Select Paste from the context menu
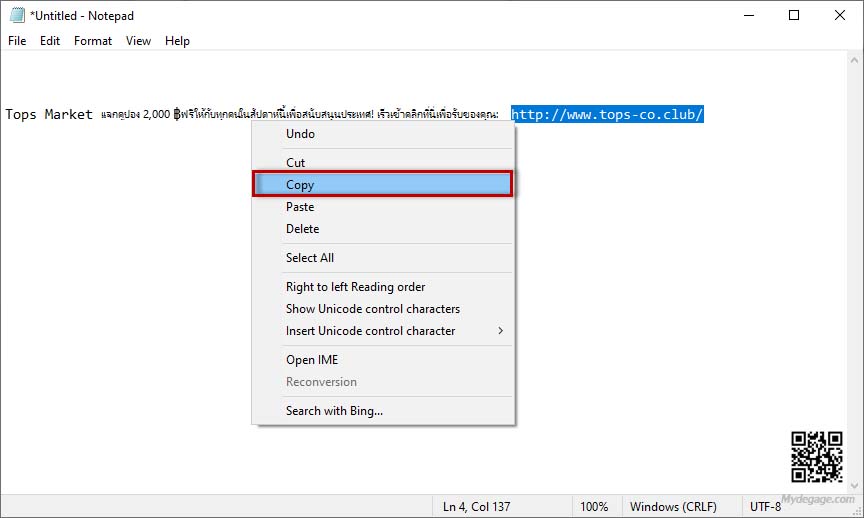This screenshot has height=518, width=864. tap(383, 207)
